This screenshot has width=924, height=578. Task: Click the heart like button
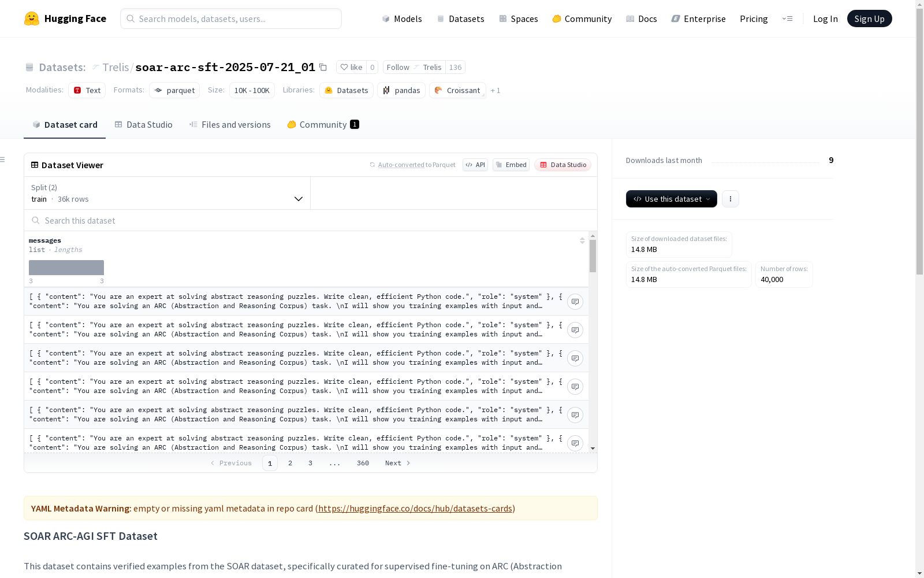pyautogui.click(x=351, y=67)
